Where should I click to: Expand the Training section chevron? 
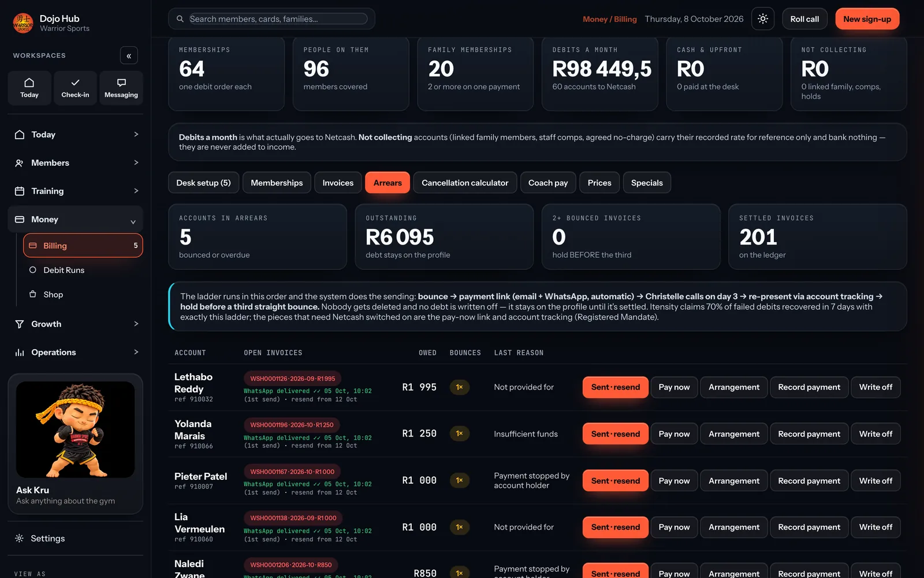tap(136, 191)
